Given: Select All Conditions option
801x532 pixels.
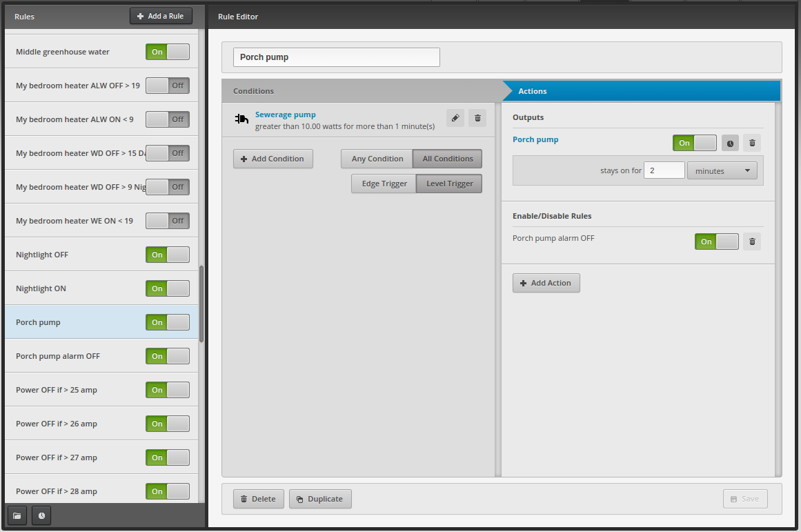Looking at the screenshot, I should coord(448,159).
